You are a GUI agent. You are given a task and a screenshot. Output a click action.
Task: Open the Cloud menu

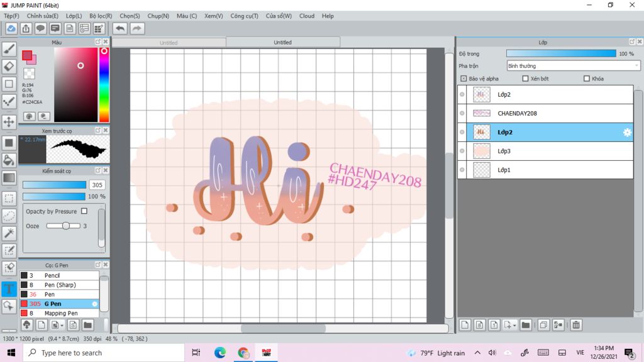(x=307, y=16)
